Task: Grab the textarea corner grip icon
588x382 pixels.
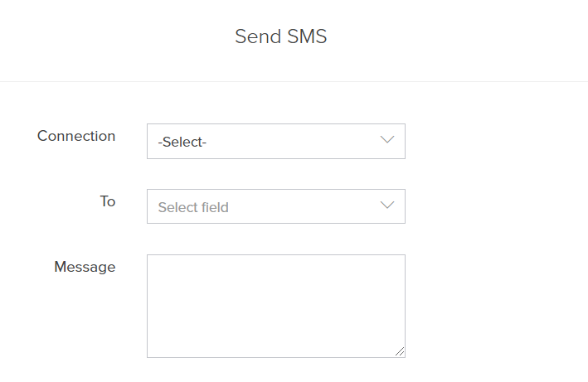Action: click(x=400, y=352)
